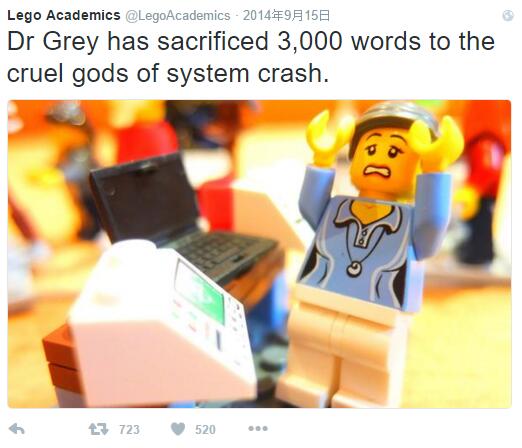Enlarge the Lego figure photo
Image resolution: width=522 pixels, height=448 pixels.
point(259,254)
